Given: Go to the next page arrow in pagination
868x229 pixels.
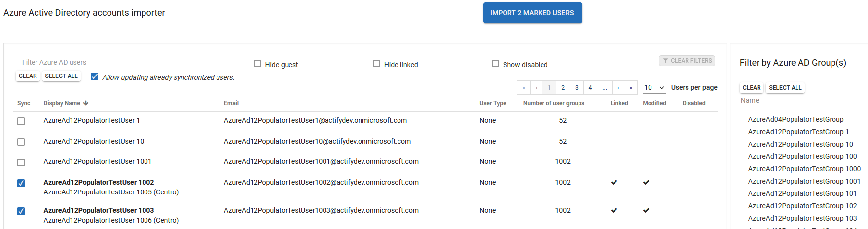Looking at the screenshot, I should [x=618, y=88].
